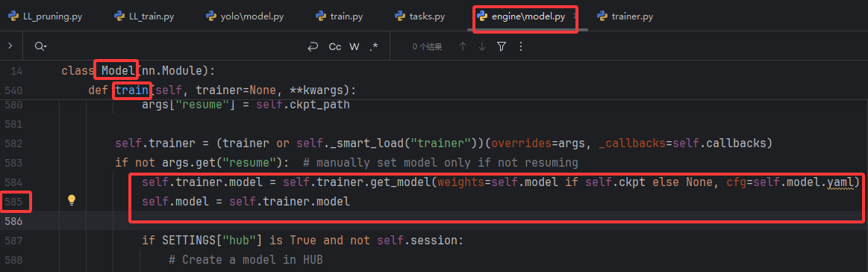The image size is (868, 272).
Task: Switch to the LL_pruning.py tab
Action: pyautogui.click(x=46, y=16)
